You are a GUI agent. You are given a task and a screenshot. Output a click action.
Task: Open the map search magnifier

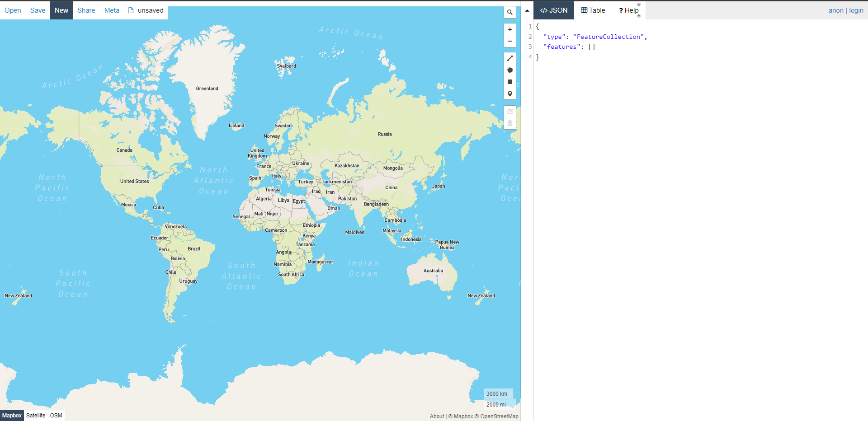pos(510,12)
